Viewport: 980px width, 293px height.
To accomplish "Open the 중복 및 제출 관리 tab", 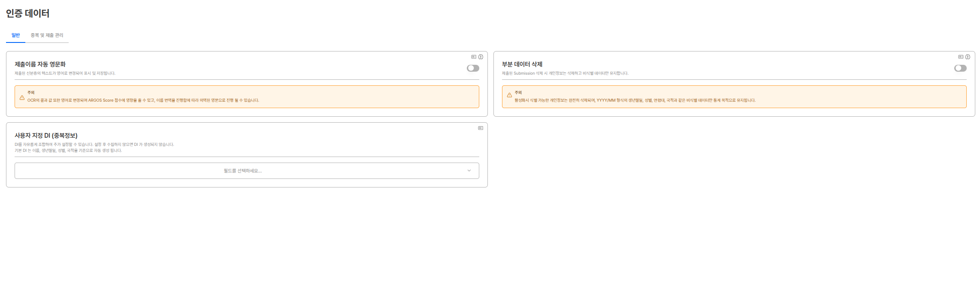I will coord(47,35).
